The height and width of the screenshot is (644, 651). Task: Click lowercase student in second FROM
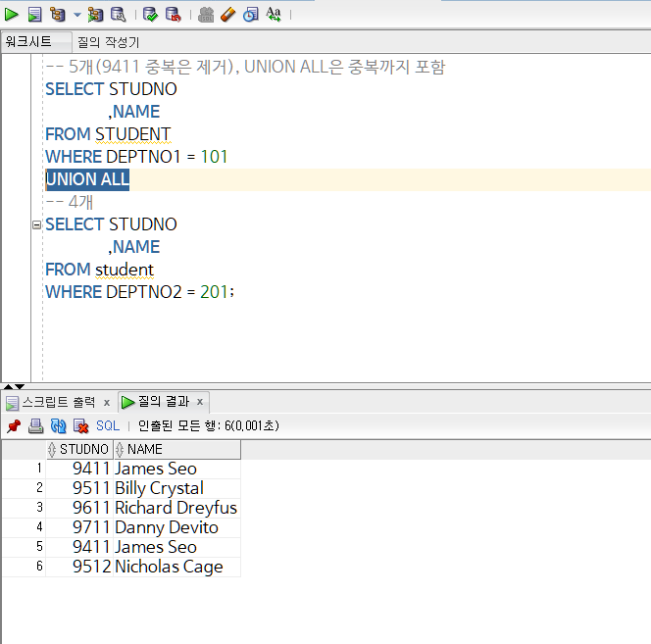[x=125, y=270]
